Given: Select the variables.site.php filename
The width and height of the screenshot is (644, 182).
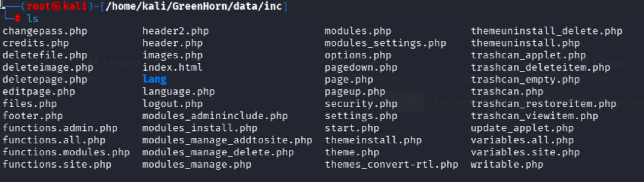Looking at the screenshot, I should [x=525, y=152].
